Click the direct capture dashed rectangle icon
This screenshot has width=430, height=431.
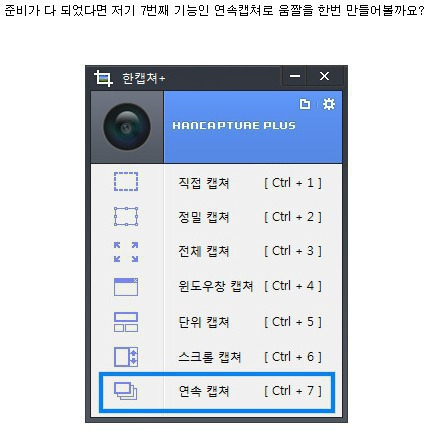[x=126, y=182]
